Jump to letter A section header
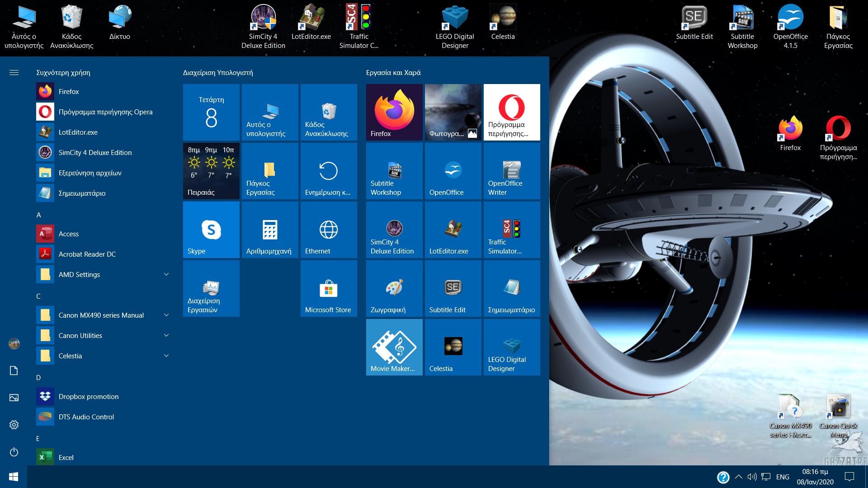 point(39,215)
